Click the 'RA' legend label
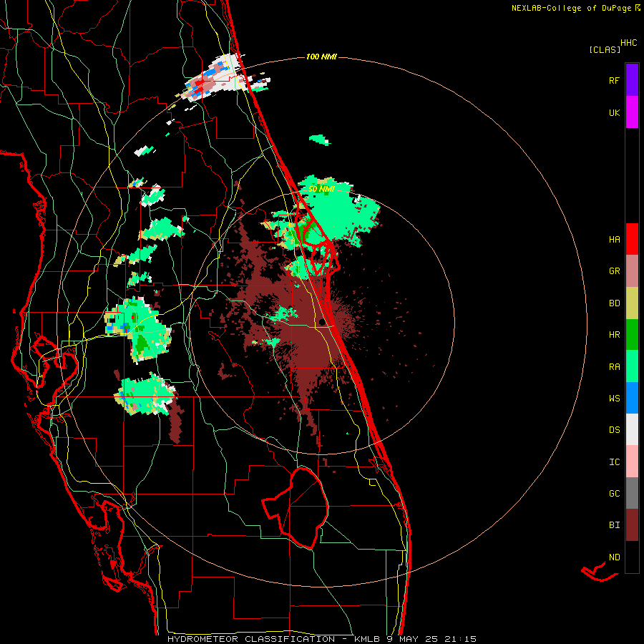 (x=614, y=367)
